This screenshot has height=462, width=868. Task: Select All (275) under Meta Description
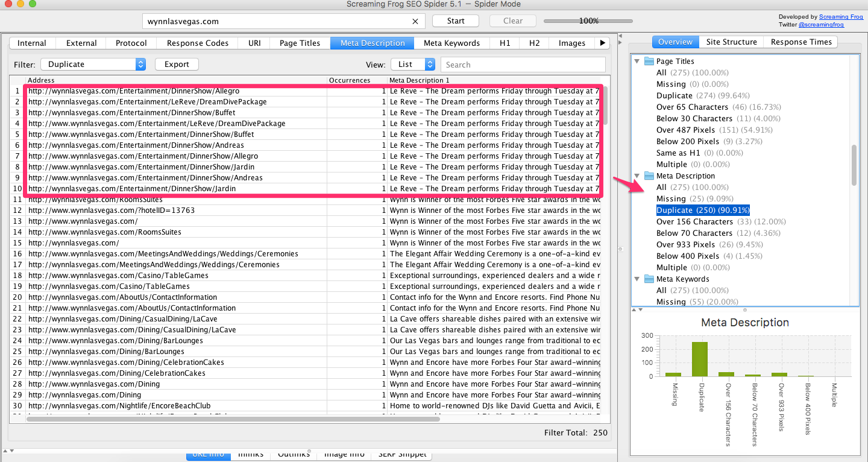[693, 187]
